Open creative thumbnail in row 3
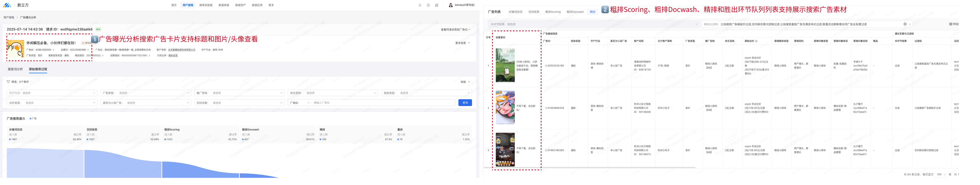 coord(505,150)
